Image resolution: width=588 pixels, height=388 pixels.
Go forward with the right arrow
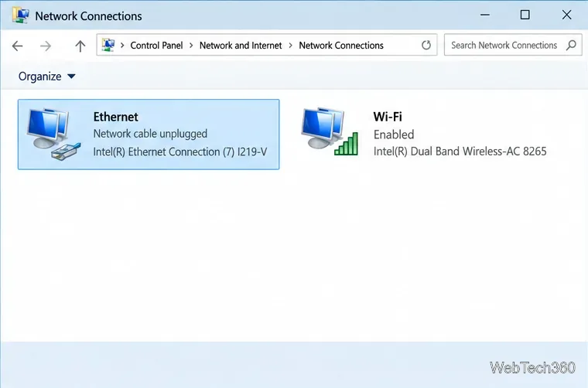[46, 46]
